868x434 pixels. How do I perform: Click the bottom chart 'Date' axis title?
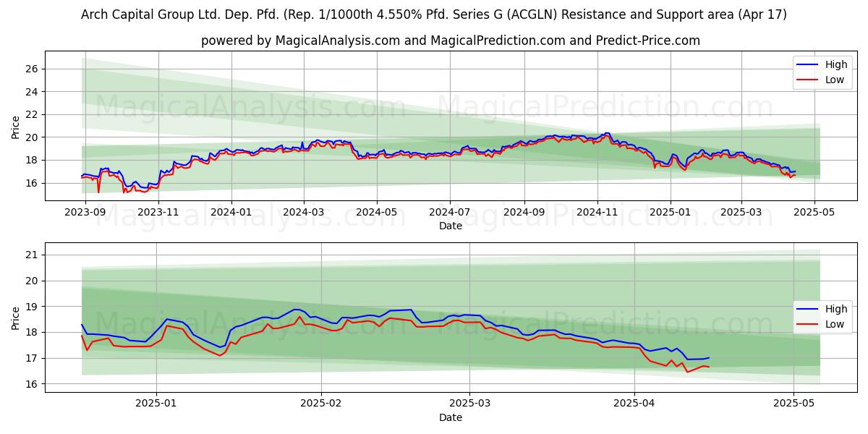[450, 417]
